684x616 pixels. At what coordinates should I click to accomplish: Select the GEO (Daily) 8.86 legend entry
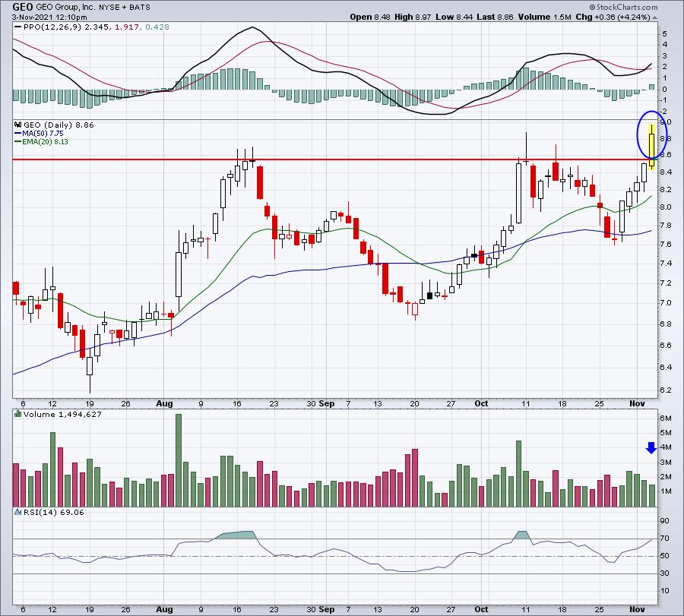tap(48, 123)
